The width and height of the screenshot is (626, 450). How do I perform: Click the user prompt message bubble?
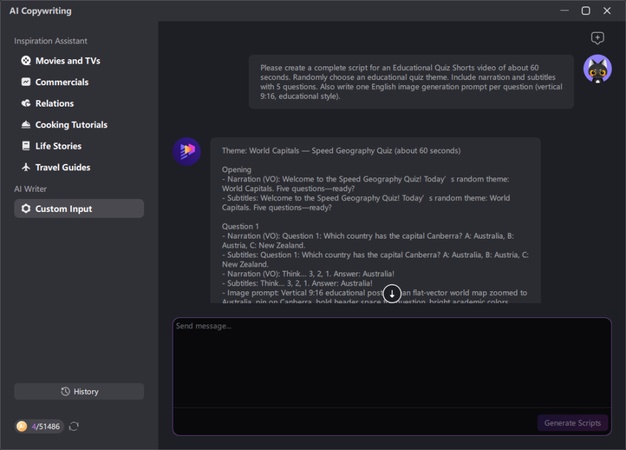tap(411, 82)
